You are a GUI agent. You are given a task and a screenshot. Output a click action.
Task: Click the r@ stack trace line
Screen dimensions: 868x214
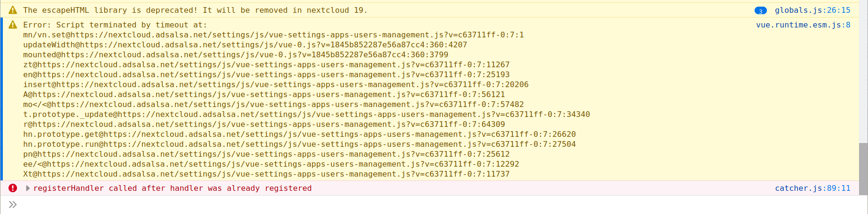pos(264,124)
